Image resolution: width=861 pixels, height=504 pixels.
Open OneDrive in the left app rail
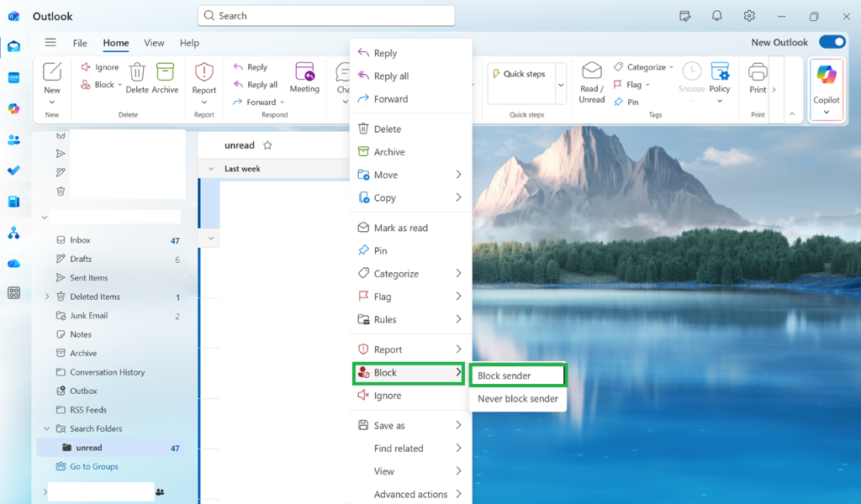tap(13, 264)
